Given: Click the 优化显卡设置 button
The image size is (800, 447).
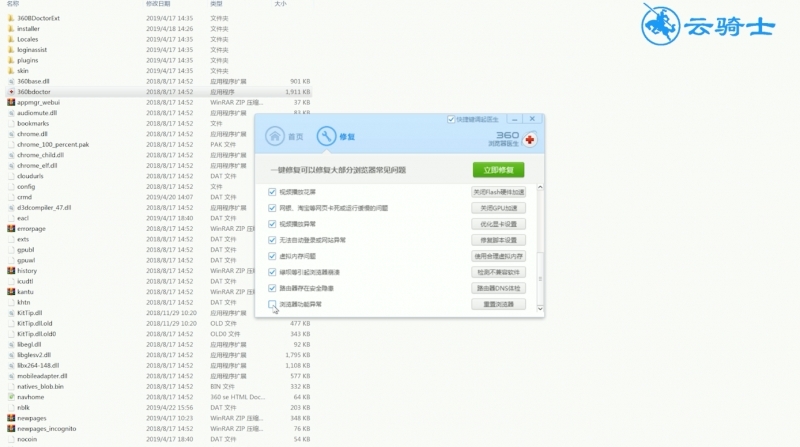Looking at the screenshot, I should [x=498, y=224].
